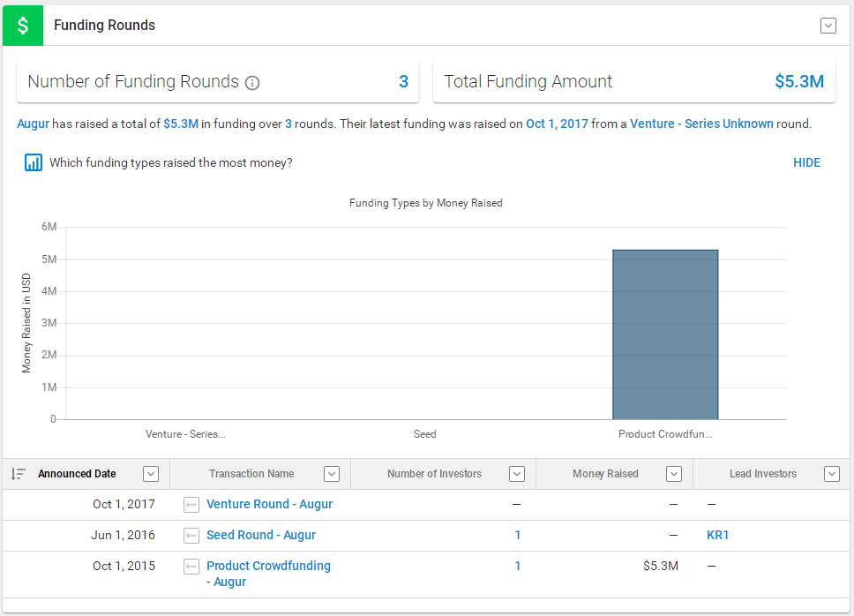Screen dimensions: 854x616
Task: Open the Announced Date column dropdown
Action: 151,474
